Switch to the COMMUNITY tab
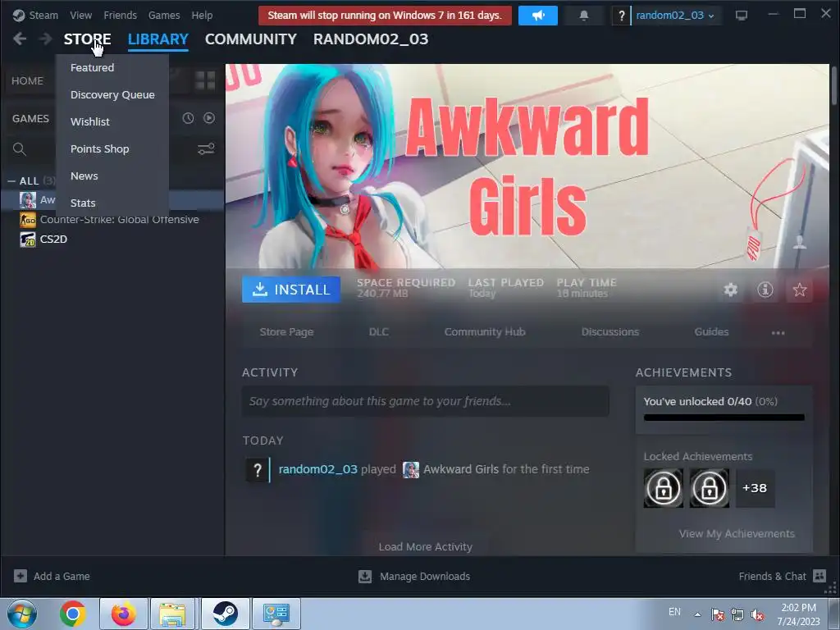Screen dimensions: 840x630 251,39
